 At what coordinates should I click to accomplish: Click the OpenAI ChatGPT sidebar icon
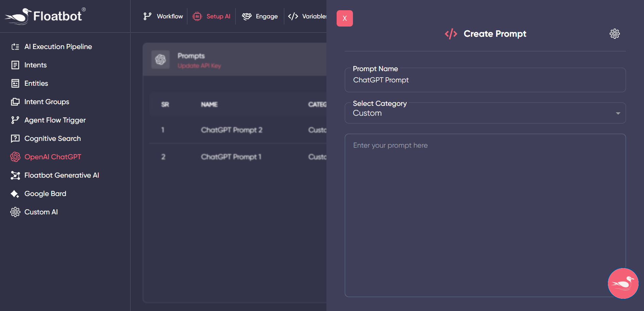tap(15, 157)
